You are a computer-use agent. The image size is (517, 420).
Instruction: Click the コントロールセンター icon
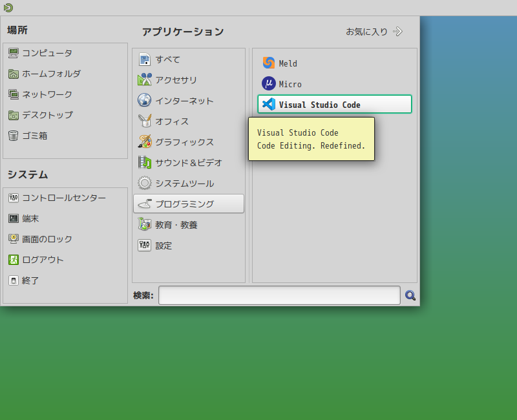click(x=13, y=198)
